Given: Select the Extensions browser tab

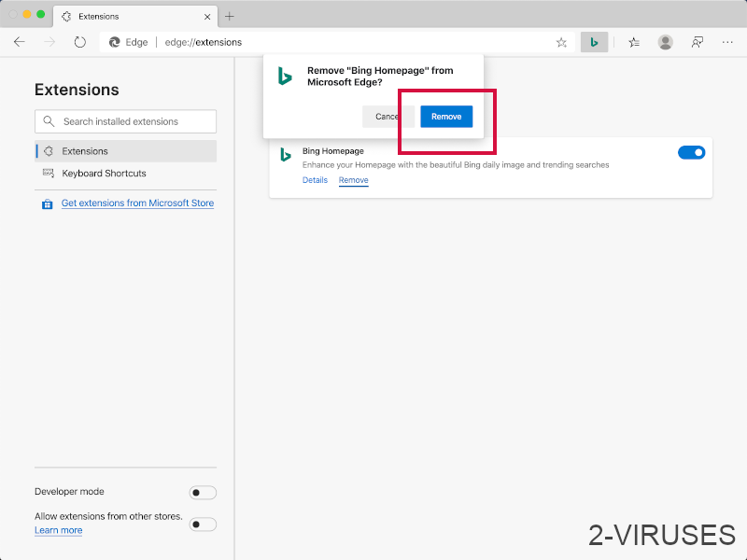Looking at the screenshot, I should click(x=135, y=17).
